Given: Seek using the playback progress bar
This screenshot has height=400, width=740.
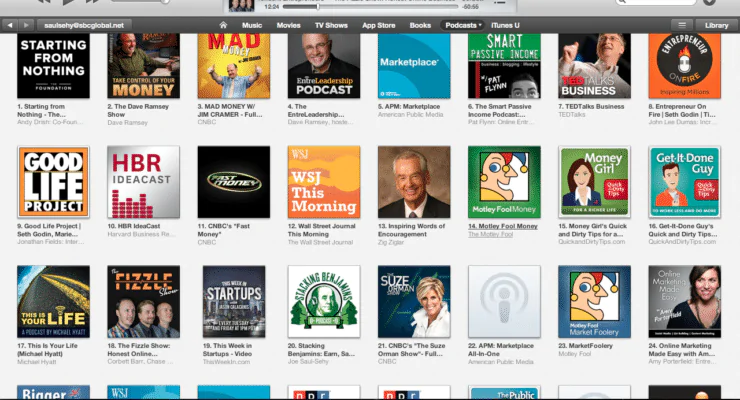Looking at the screenshot, I should tap(370, 7).
